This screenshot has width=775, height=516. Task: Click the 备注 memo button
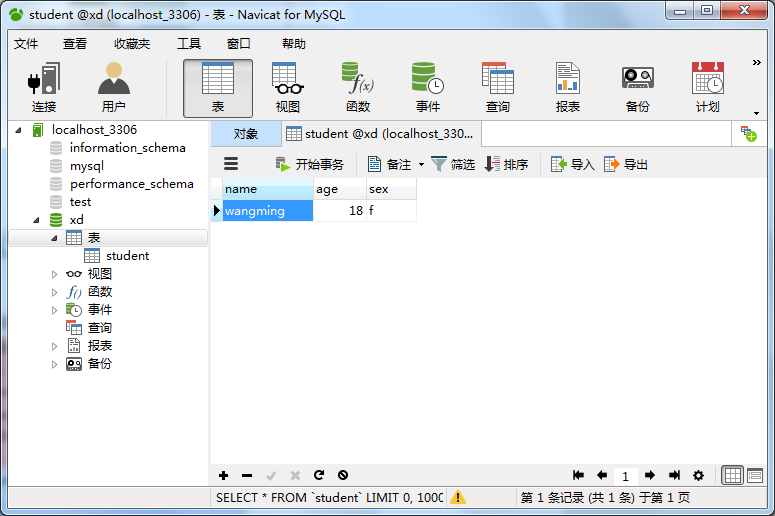click(390, 164)
